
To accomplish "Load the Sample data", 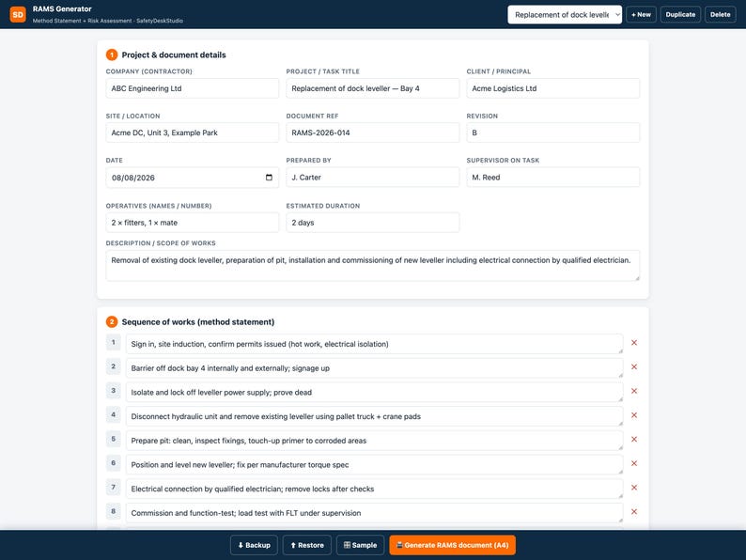I will [x=360, y=545].
